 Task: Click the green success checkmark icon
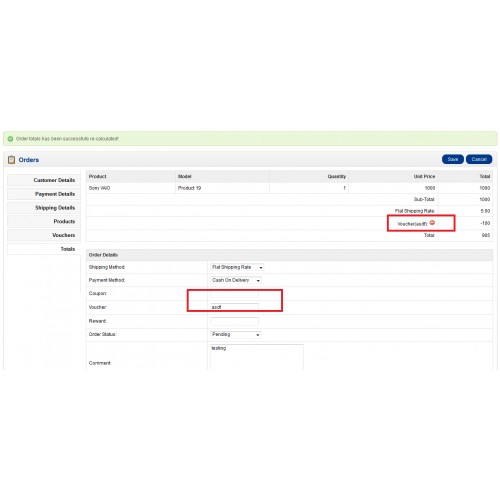pyautogui.click(x=10, y=139)
